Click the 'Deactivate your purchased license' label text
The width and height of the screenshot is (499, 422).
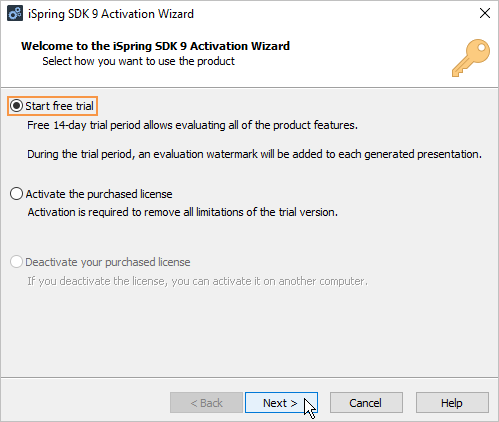coord(108,262)
